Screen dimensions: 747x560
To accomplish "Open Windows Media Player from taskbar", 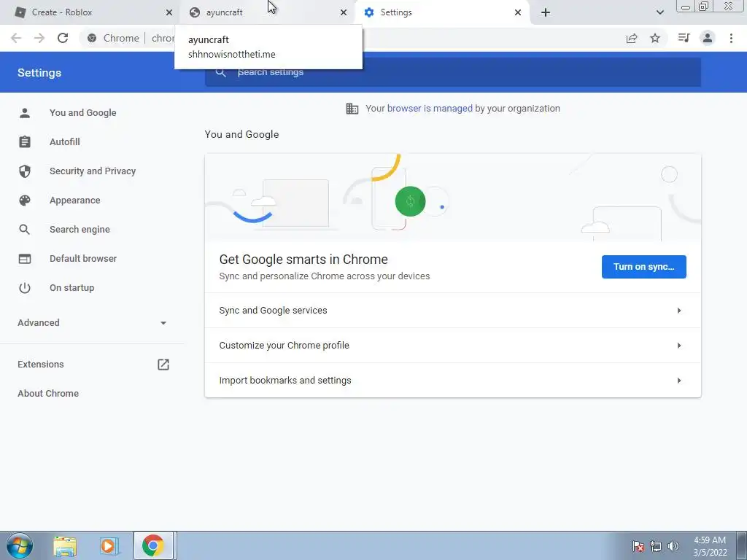I will pos(109,547).
